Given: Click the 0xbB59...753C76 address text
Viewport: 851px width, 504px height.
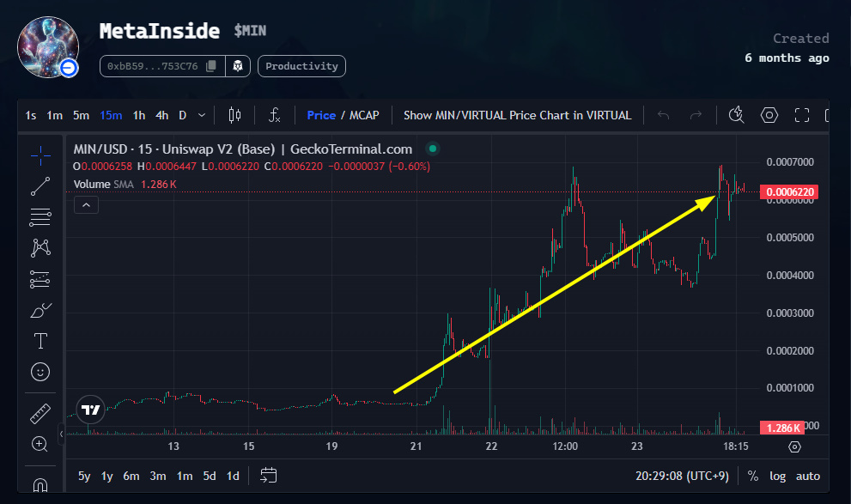Looking at the screenshot, I should coord(153,66).
